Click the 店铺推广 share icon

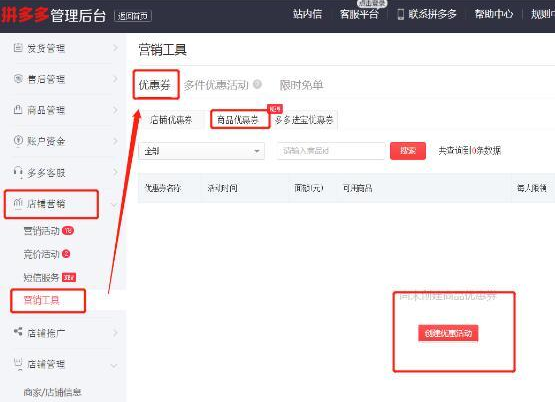tap(18, 332)
